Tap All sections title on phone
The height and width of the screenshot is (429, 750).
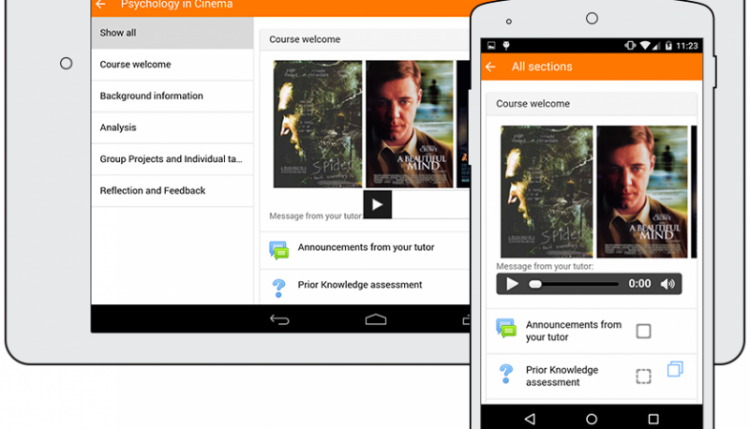point(542,66)
